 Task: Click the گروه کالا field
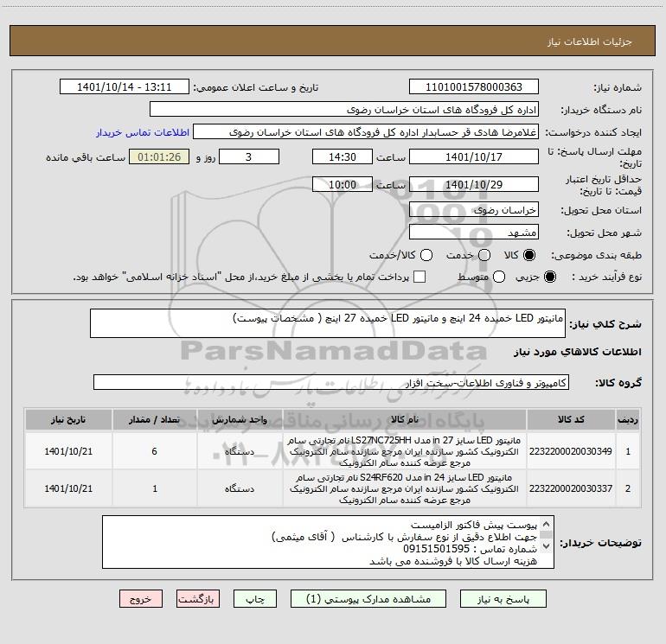pos(331,382)
